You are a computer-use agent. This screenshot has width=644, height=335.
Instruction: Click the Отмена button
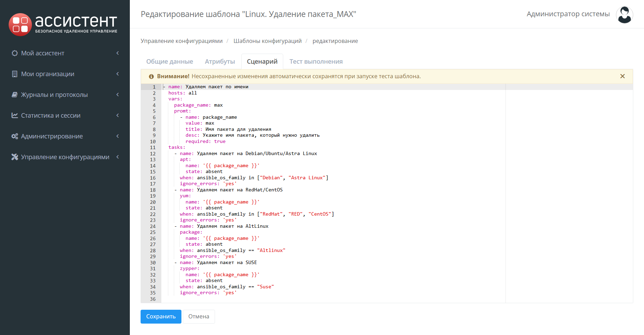[199, 317]
